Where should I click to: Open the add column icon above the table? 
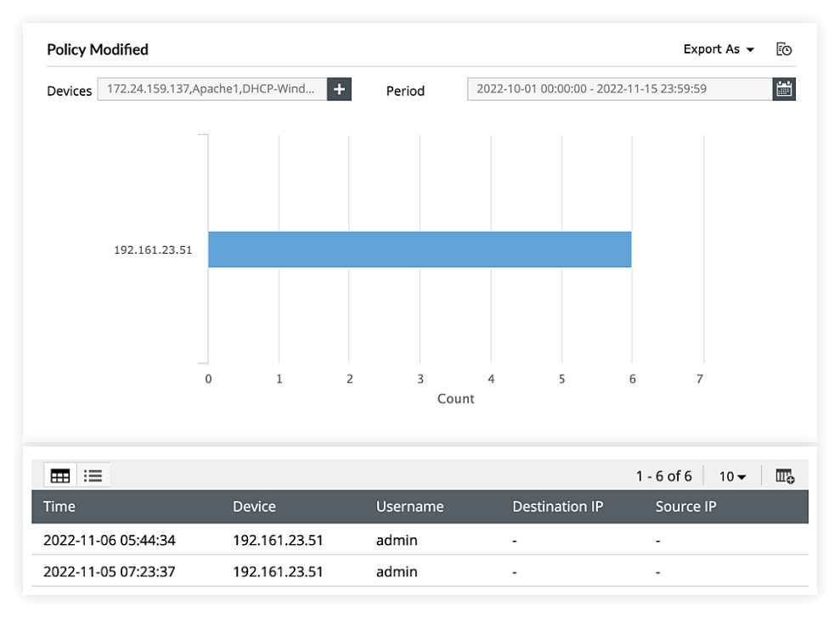[784, 475]
